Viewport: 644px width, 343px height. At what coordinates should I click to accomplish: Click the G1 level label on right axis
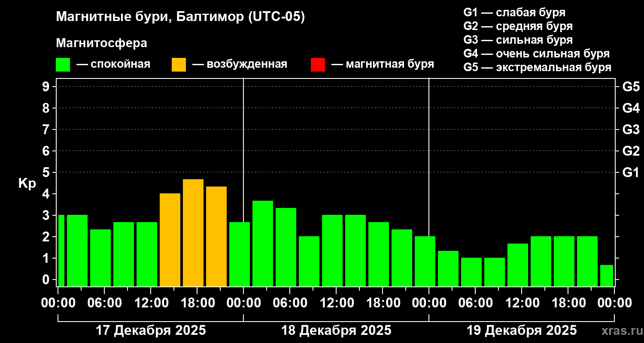pos(631,172)
